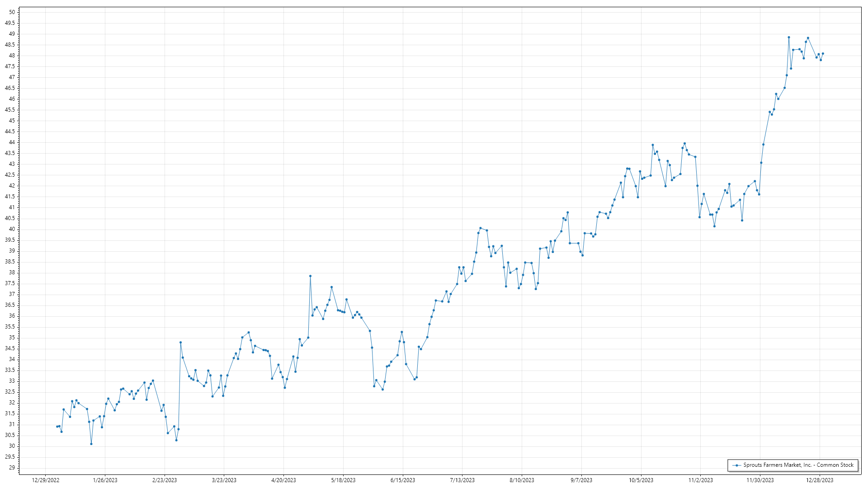This screenshot has height=488, width=868.
Task: Select the lowest data point near 30
Action: pos(91,444)
